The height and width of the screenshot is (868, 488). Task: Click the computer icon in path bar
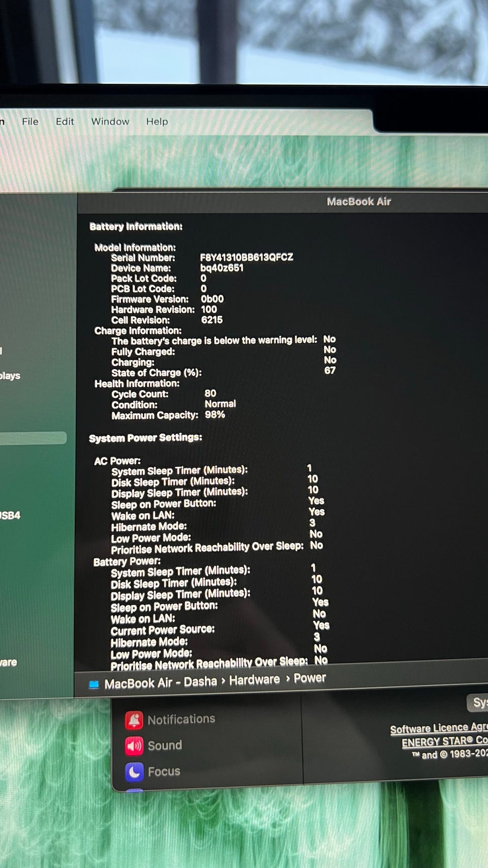pos(94,685)
